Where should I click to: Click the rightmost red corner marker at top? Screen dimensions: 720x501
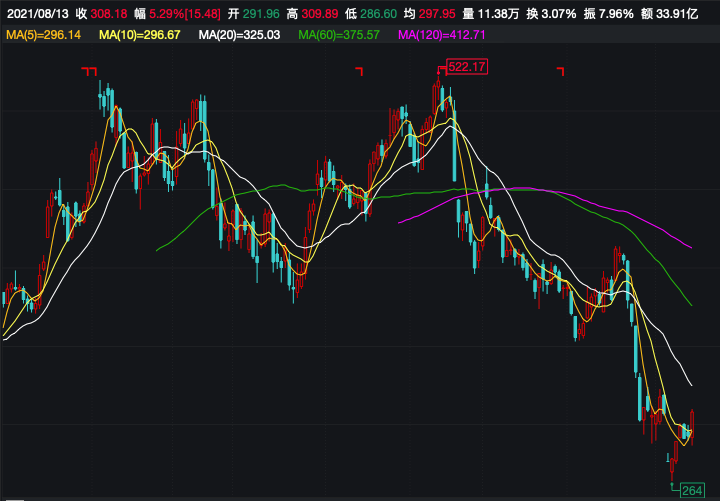tap(561, 70)
